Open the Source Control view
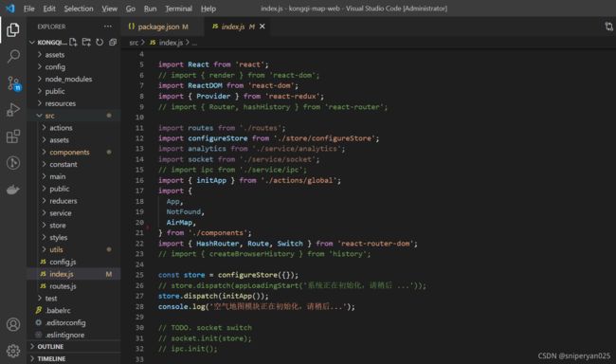Viewport: 616px width, 364px height. click(14, 83)
